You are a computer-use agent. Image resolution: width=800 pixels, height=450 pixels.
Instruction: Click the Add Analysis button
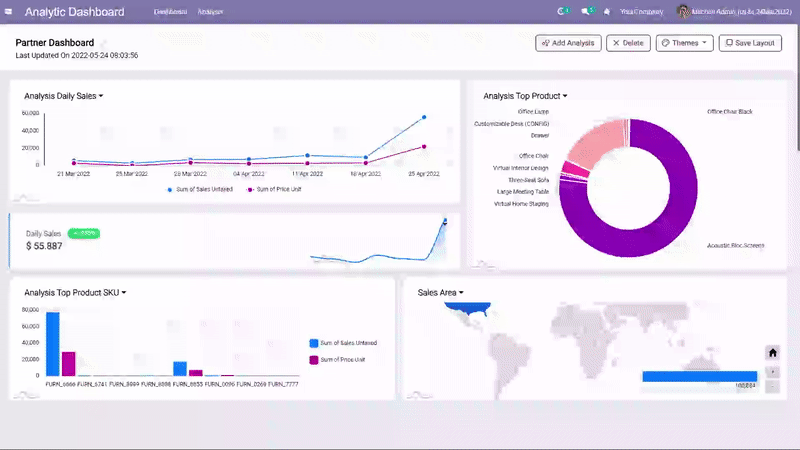[568, 43]
